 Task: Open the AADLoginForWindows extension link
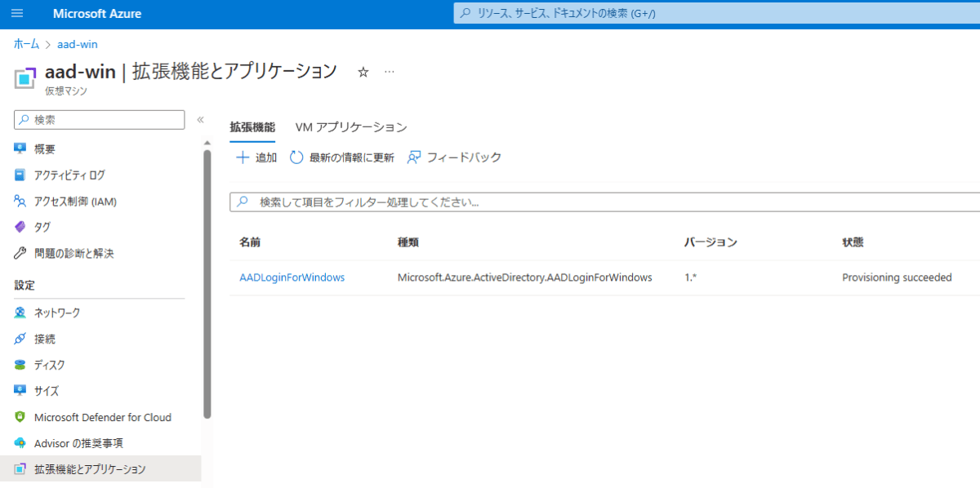tap(292, 277)
